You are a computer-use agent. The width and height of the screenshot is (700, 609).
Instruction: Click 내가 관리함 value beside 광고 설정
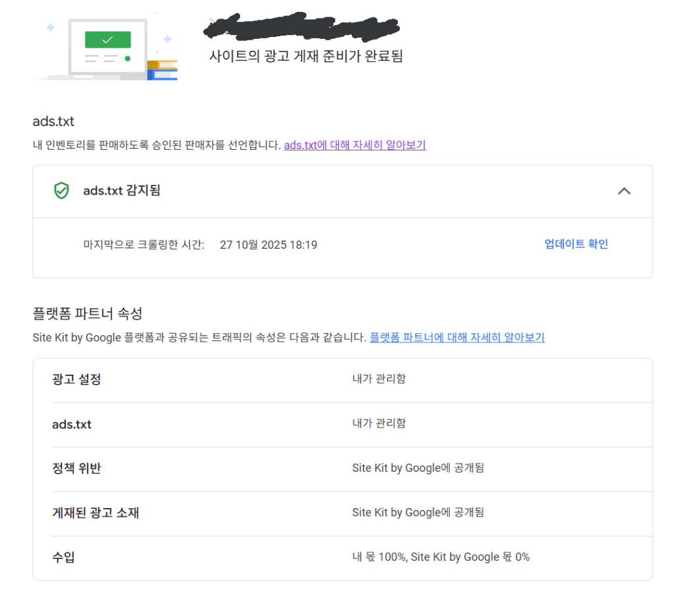(379, 379)
